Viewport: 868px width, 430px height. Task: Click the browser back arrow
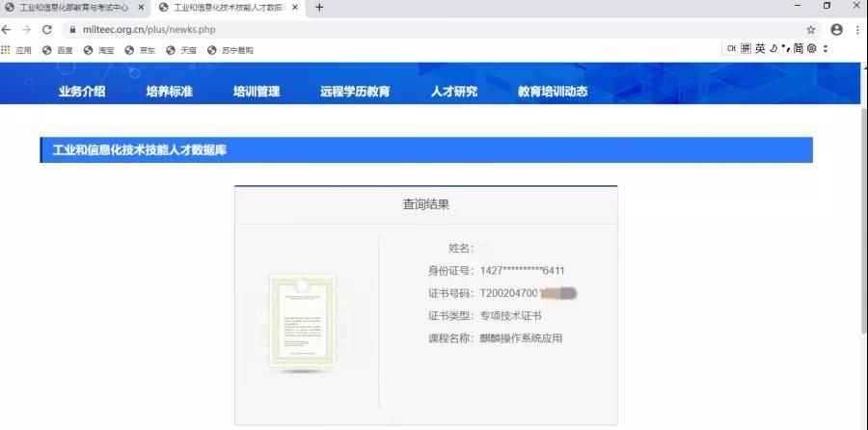point(7,30)
